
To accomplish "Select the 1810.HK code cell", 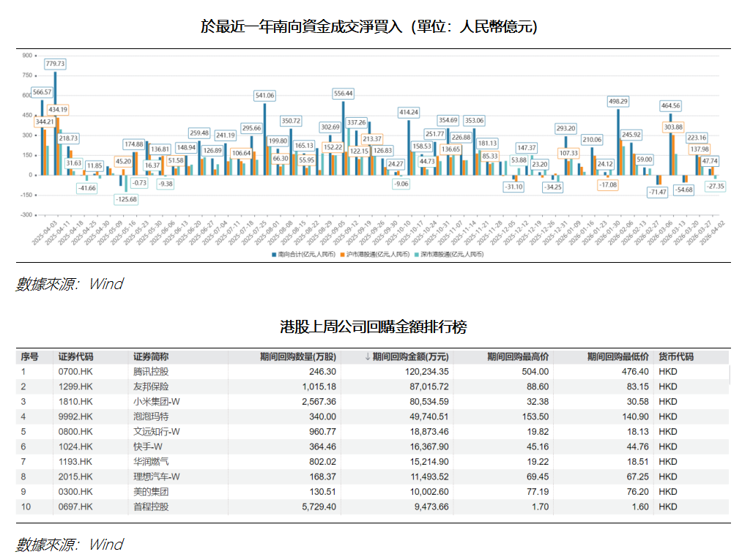I will pyautogui.click(x=75, y=402).
